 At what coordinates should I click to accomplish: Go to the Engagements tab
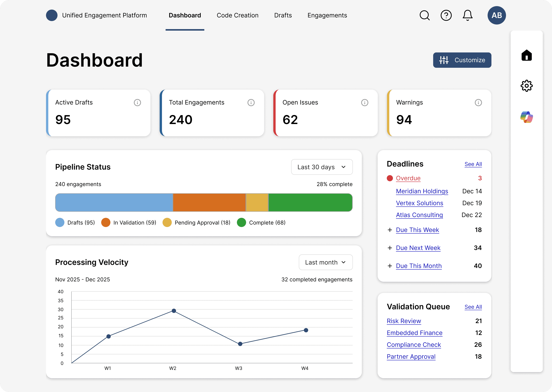(327, 16)
